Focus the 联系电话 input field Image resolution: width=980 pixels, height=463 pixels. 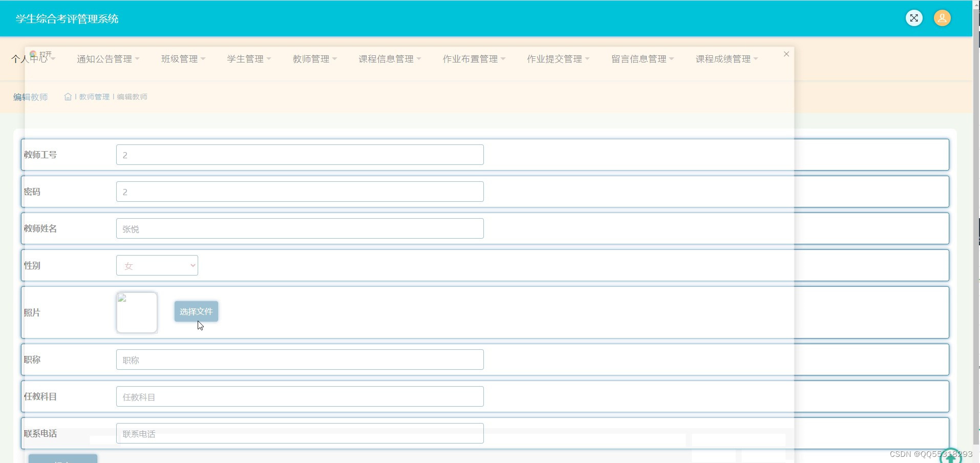pyautogui.click(x=300, y=433)
